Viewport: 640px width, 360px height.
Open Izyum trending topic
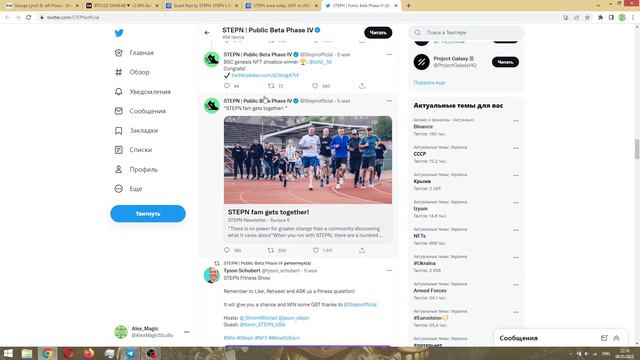click(x=420, y=209)
